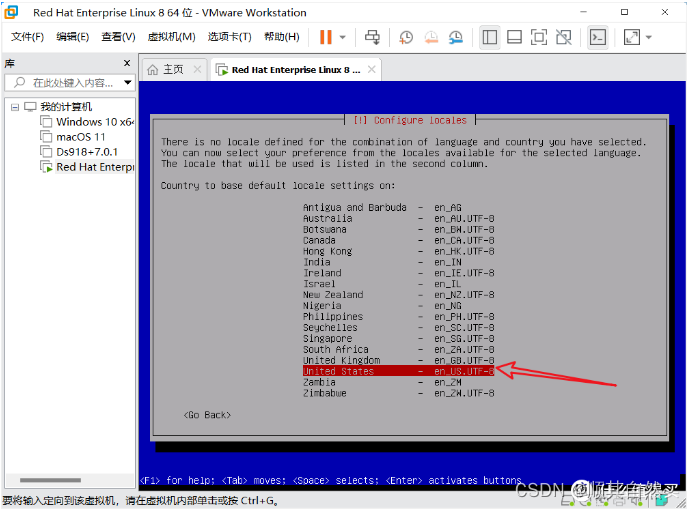Screen dimensions: 689x510
Task: Open the 帮助(H) menu
Action: (282, 37)
